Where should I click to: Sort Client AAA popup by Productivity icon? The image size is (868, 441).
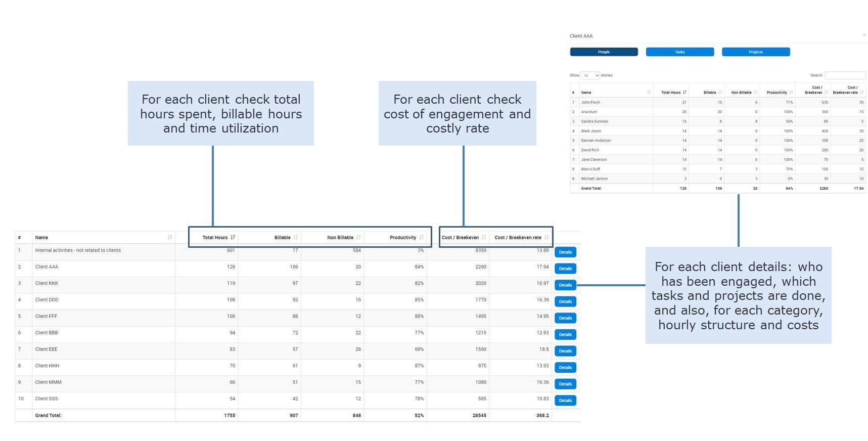pyautogui.click(x=791, y=93)
